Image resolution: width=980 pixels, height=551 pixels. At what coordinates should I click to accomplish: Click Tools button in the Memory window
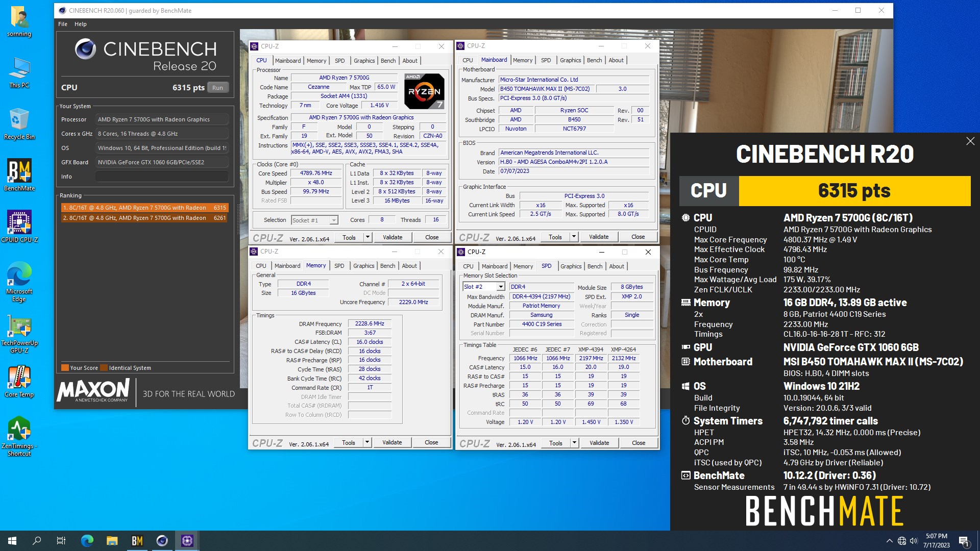[349, 442]
